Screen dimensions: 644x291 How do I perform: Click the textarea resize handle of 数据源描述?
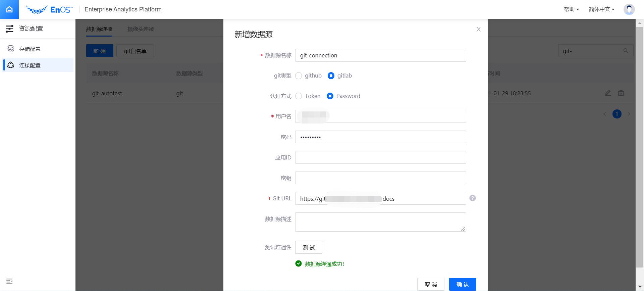point(463,229)
